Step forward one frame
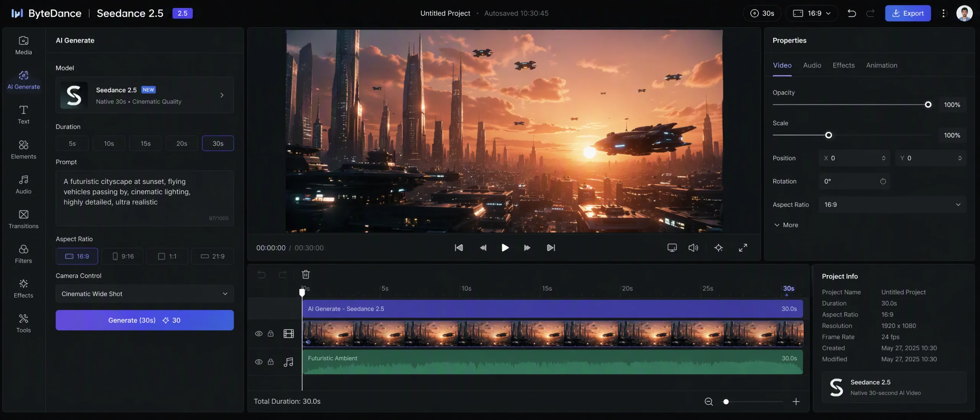The height and width of the screenshot is (420, 980). pyautogui.click(x=527, y=248)
